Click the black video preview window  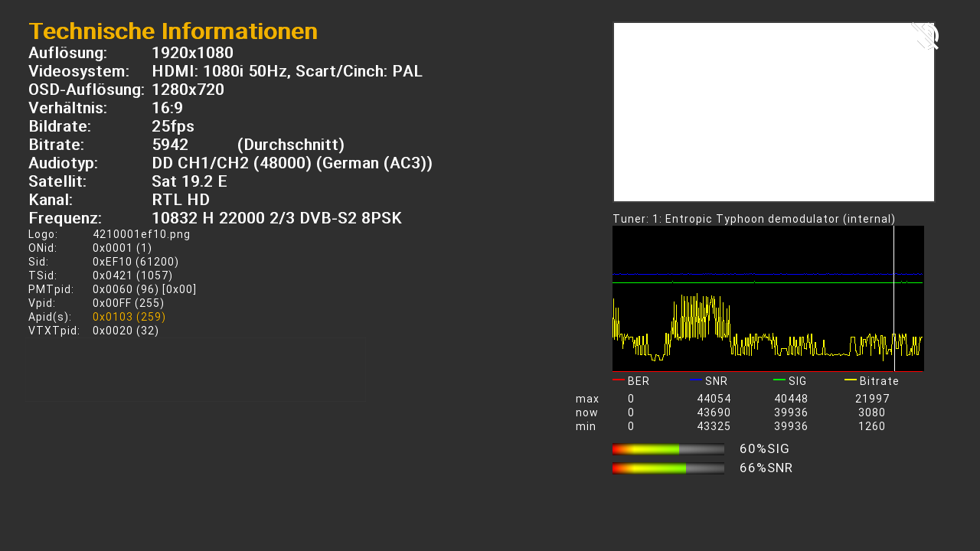pos(773,112)
